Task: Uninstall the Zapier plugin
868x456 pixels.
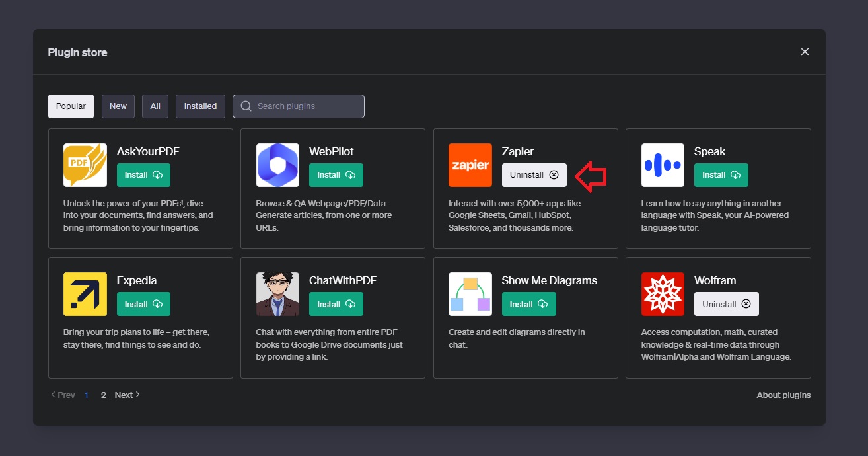Action: (534, 175)
